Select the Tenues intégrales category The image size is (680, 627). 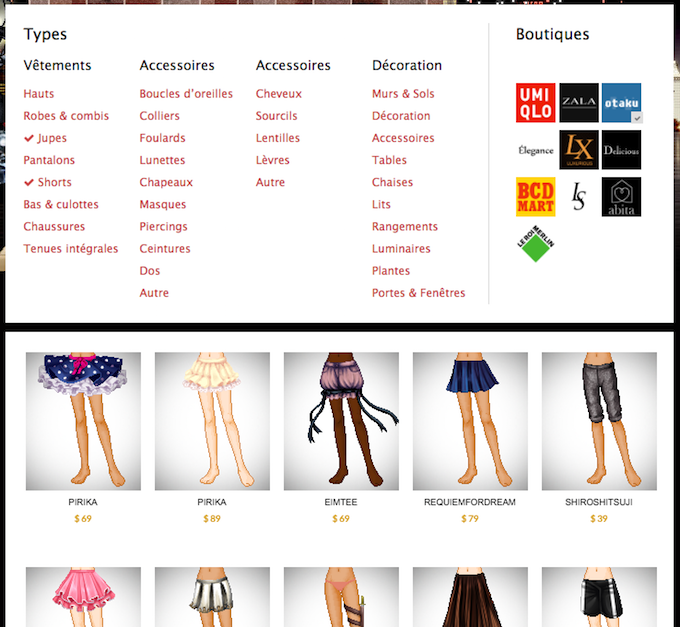[x=71, y=249]
